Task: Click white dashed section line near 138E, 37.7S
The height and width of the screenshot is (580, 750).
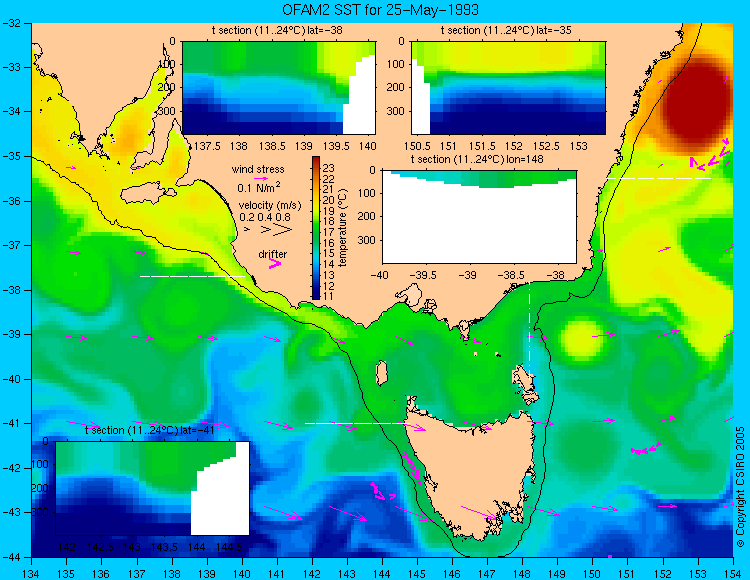Action: 192,276
